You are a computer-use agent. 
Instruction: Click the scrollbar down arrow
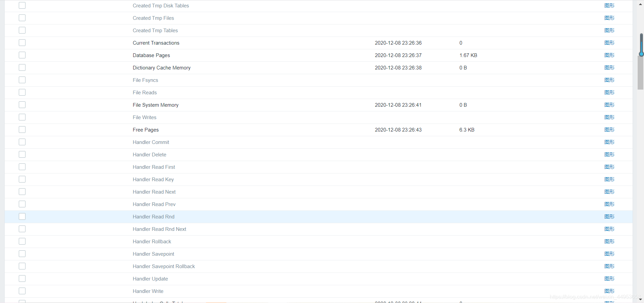tap(640, 299)
